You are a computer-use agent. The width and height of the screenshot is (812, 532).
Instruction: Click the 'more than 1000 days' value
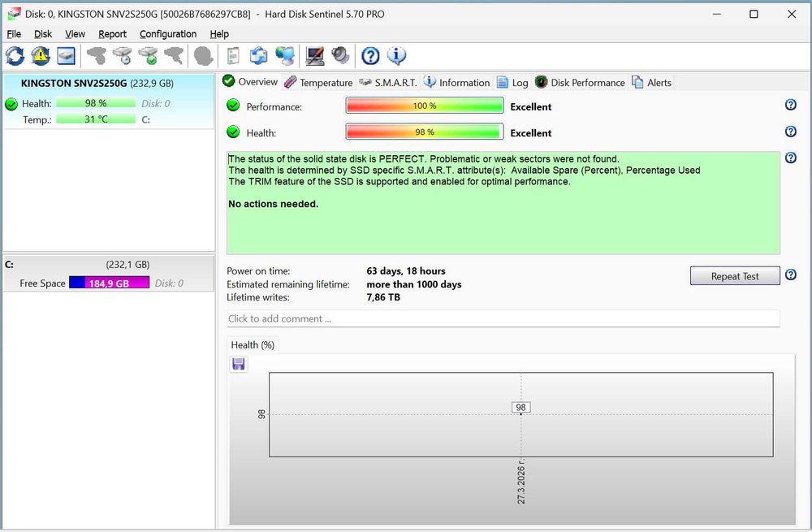[x=414, y=284]
